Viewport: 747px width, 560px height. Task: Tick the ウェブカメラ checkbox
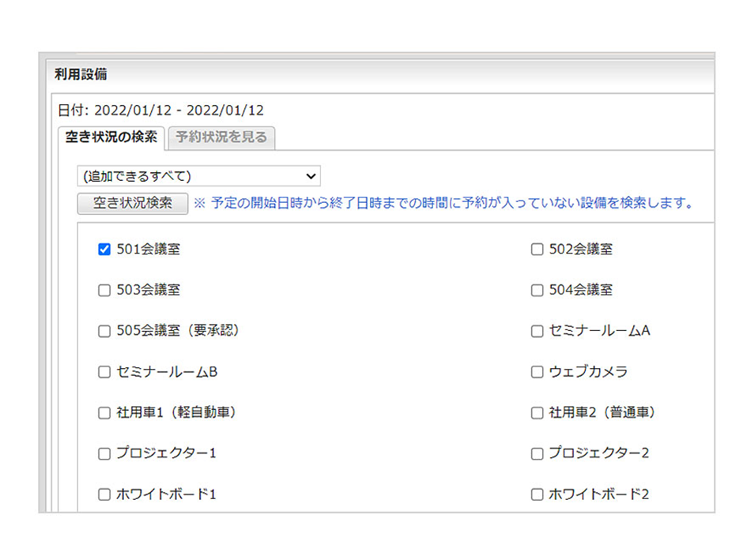pos(537,372)
